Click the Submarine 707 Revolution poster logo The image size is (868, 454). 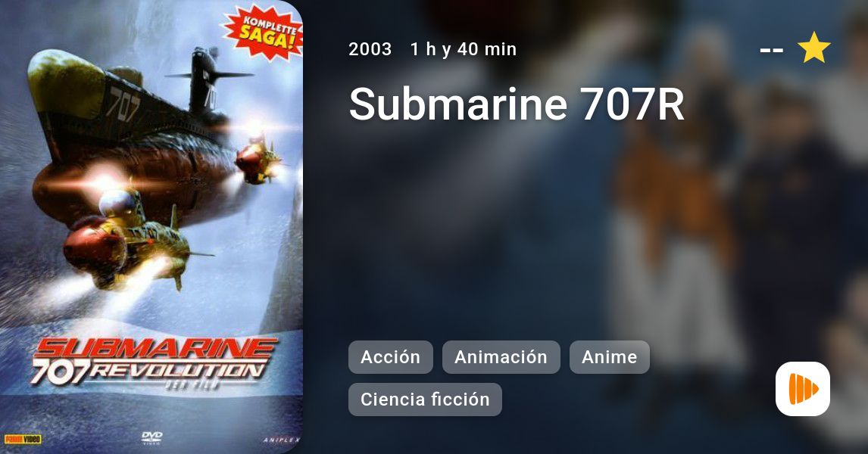pyautogui.click(x=154, y=362)
